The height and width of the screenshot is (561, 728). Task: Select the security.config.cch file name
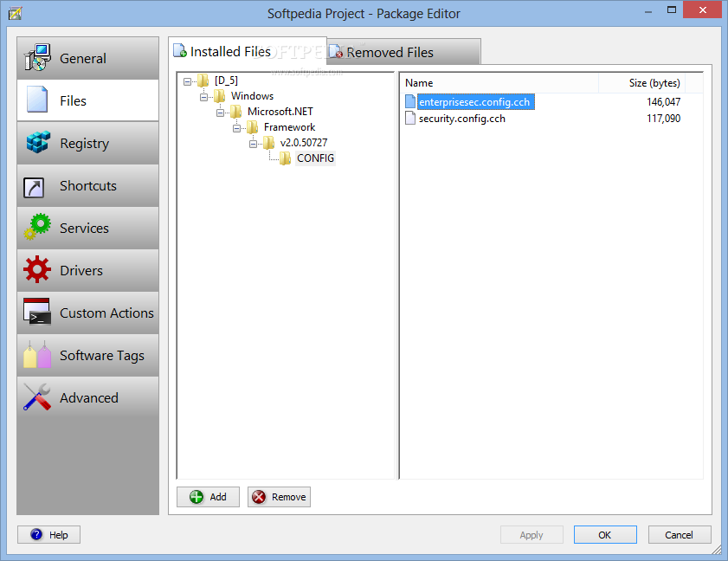(x=462, y=119)
